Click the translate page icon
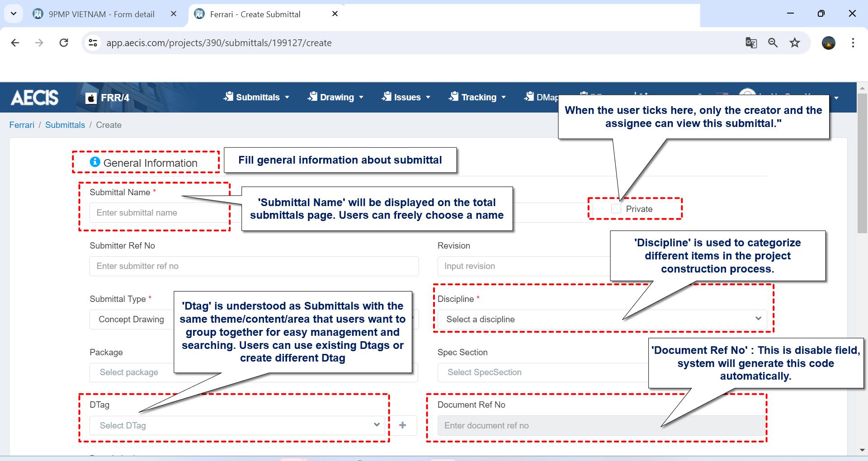Screen dimensions: 868x461 pyautogui.click(x=751, y=43)
